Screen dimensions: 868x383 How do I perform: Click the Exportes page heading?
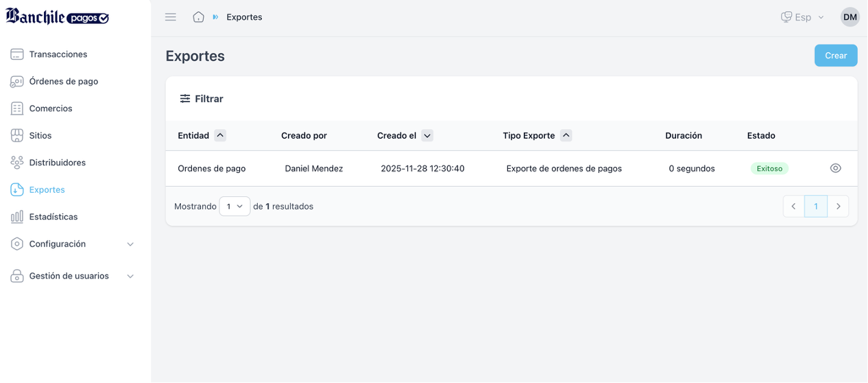[195, 56]
